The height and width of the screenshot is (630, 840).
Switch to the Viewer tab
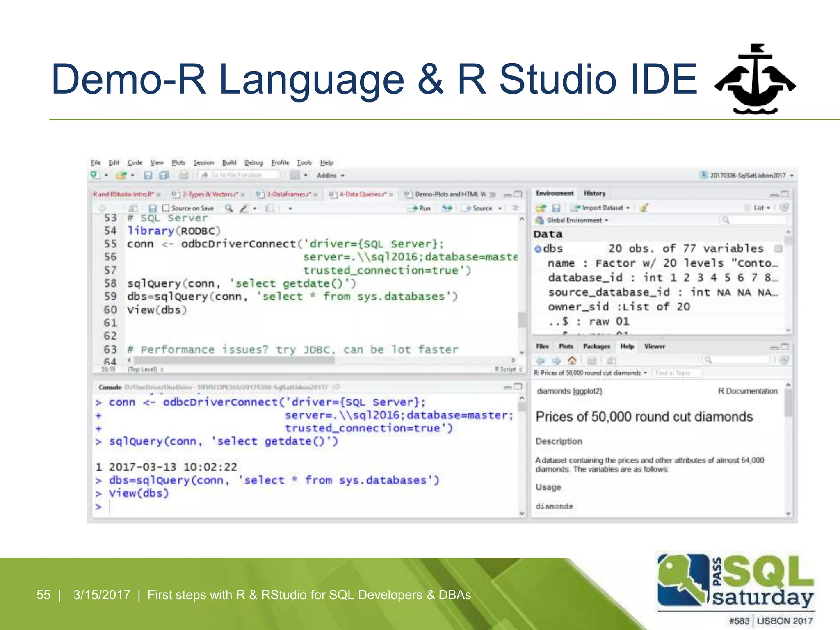pos(654,347)
